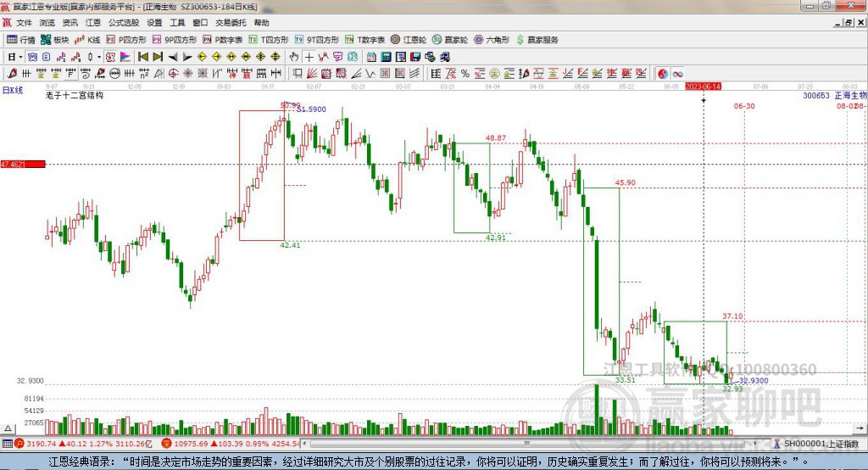Toggle the pink flag indicator button
868x470 pixels.
pos(125,57)
